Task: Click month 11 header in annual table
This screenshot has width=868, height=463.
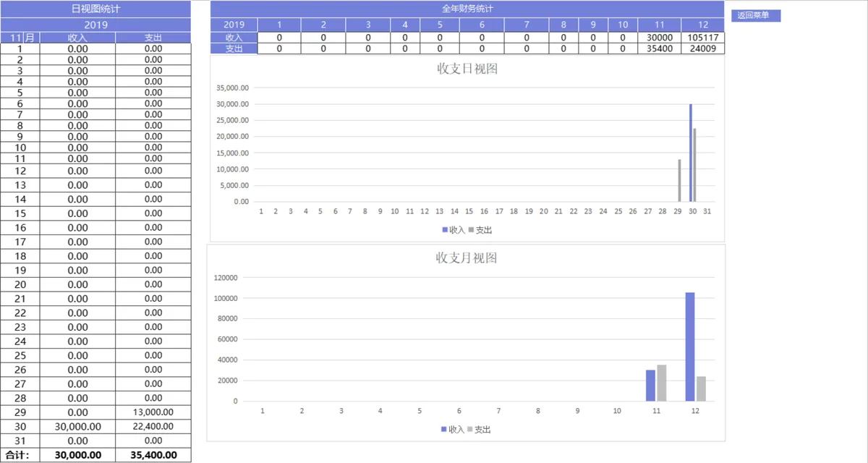Action: pyautogui.click(x=660, y=25)
